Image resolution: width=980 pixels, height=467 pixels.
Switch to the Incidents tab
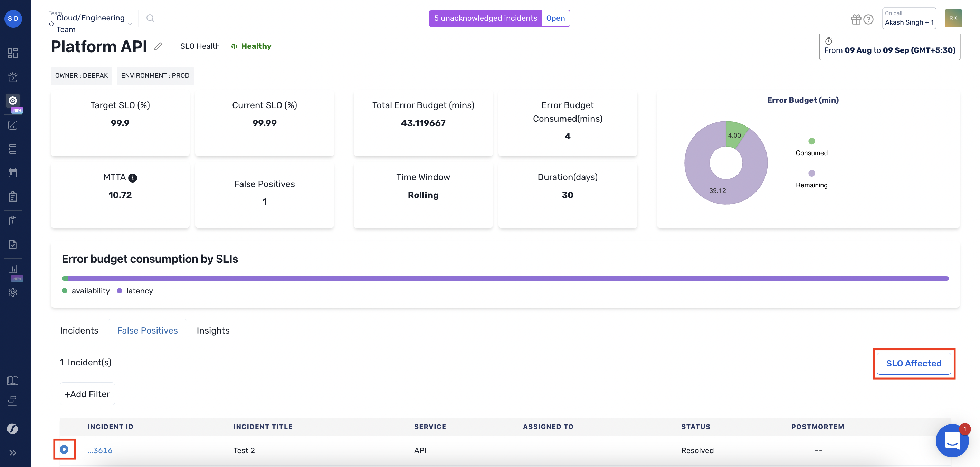click(x=79, y=330)
